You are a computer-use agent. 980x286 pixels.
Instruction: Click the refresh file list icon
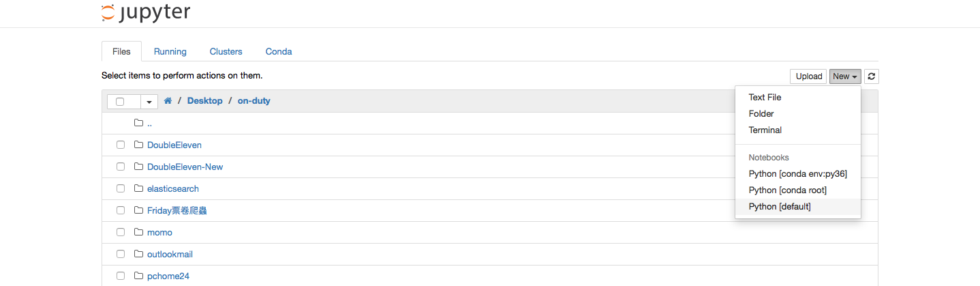(x=871, y=76)
